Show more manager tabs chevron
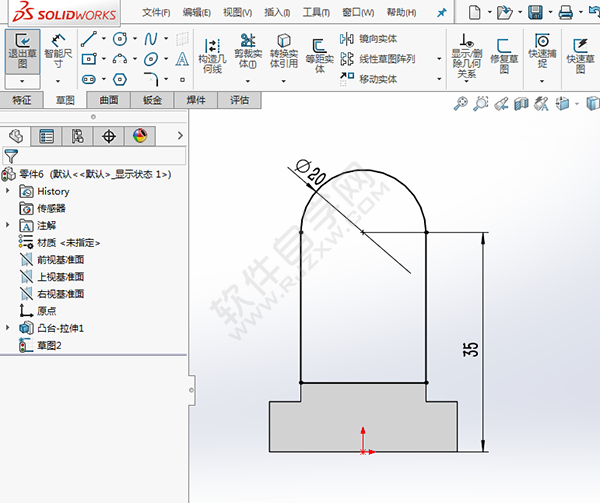This screenshot has width=600, height=503. click(x=180, y=136)
